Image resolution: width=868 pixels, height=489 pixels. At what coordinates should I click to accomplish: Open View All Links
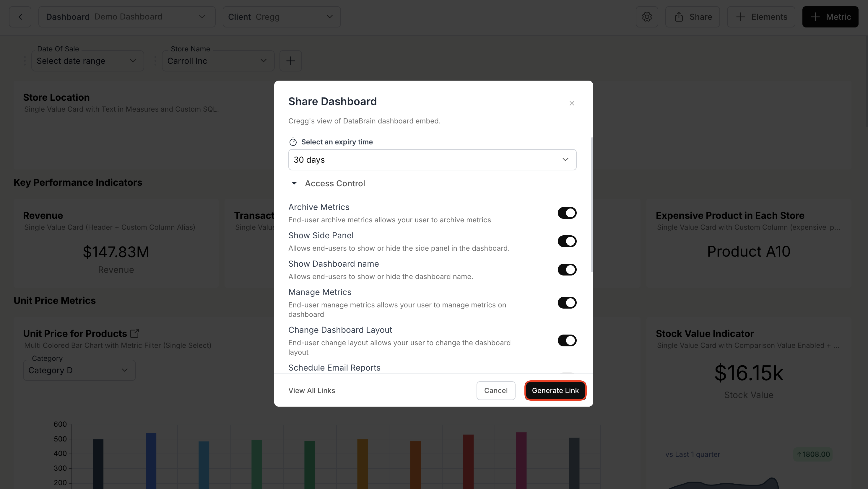(x=311, y=390)
